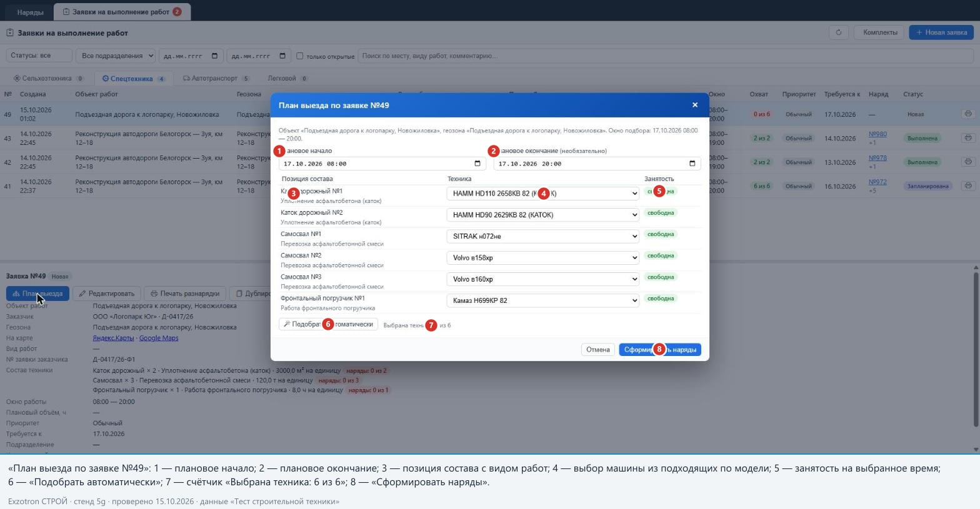Open Камаз Н699КР 82 machine dropdown
The height and width of the screenshot is (509, 980).
[542, 300]
